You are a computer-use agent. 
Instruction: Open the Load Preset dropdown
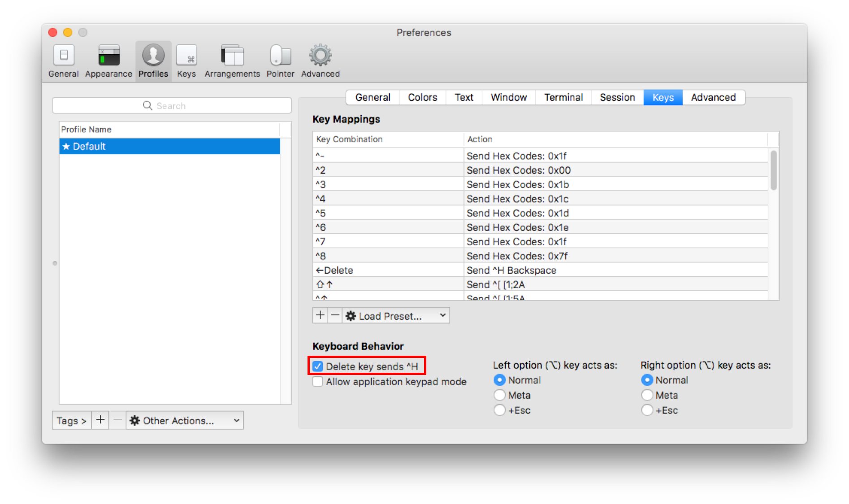395,315
